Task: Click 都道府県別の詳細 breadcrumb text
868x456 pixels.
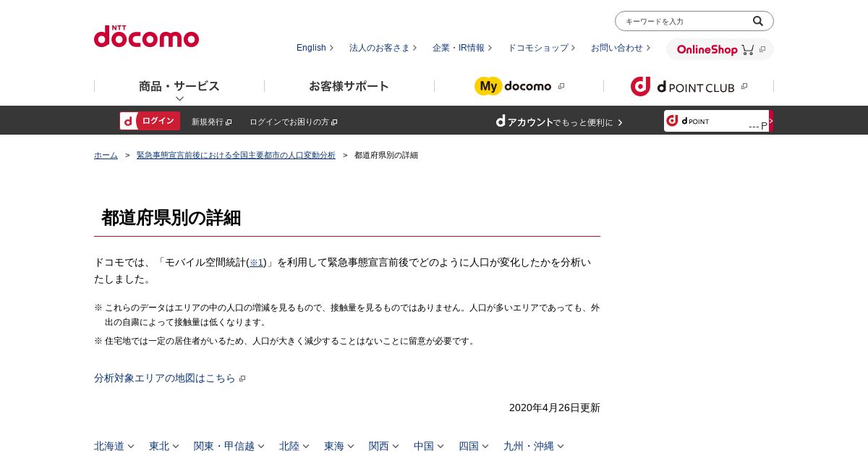Action: coord(386,155)
